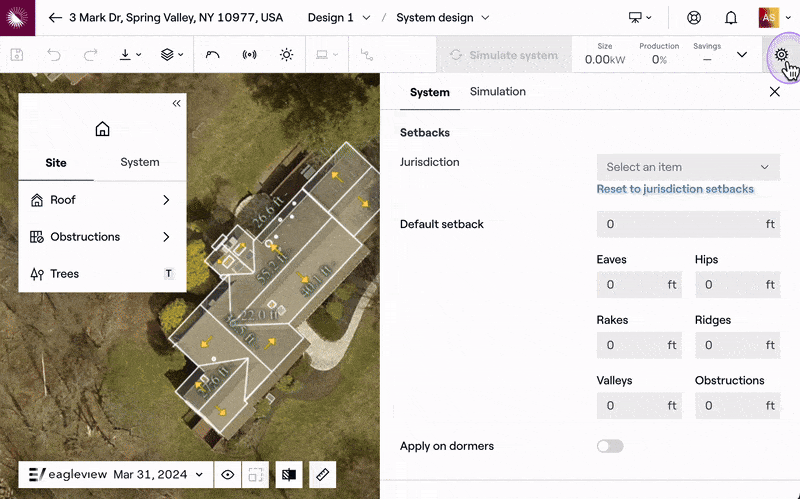Screen dimensions: 800x499
Task: Toggle Apply on dormers switch
Action: click(x=609, y=446)
